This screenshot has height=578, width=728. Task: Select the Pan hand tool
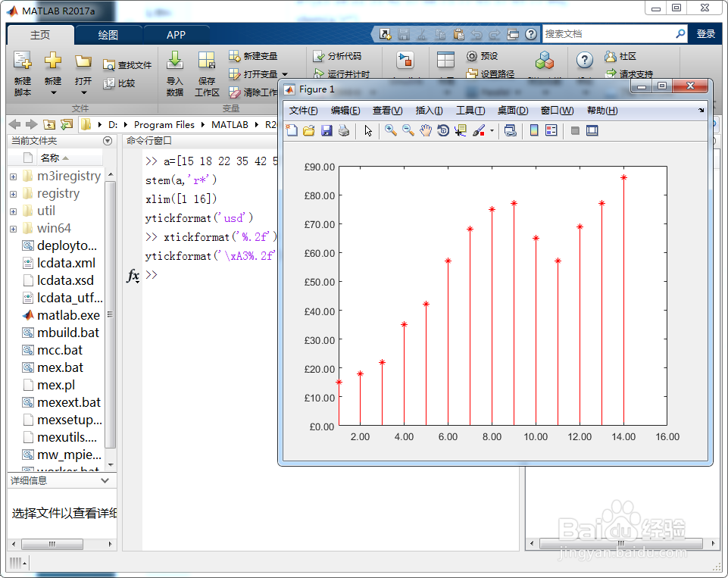(425, 131)
